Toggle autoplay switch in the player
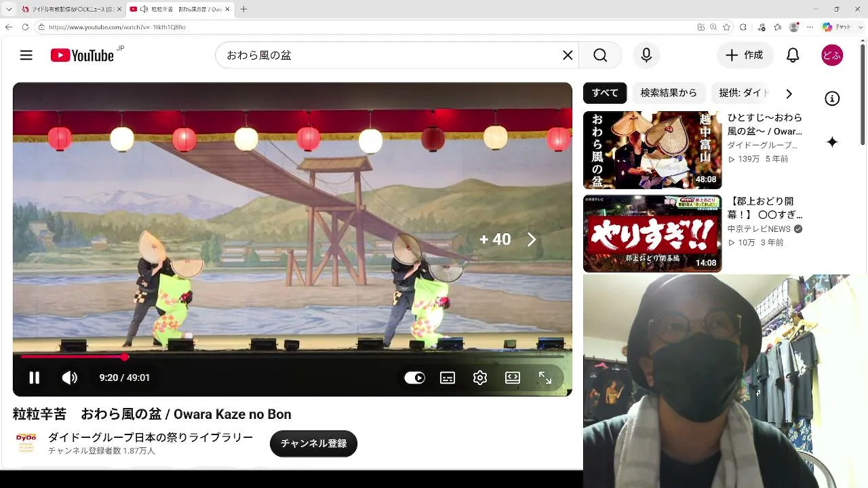This screenshot has width=868, height=488. (414, 378)
